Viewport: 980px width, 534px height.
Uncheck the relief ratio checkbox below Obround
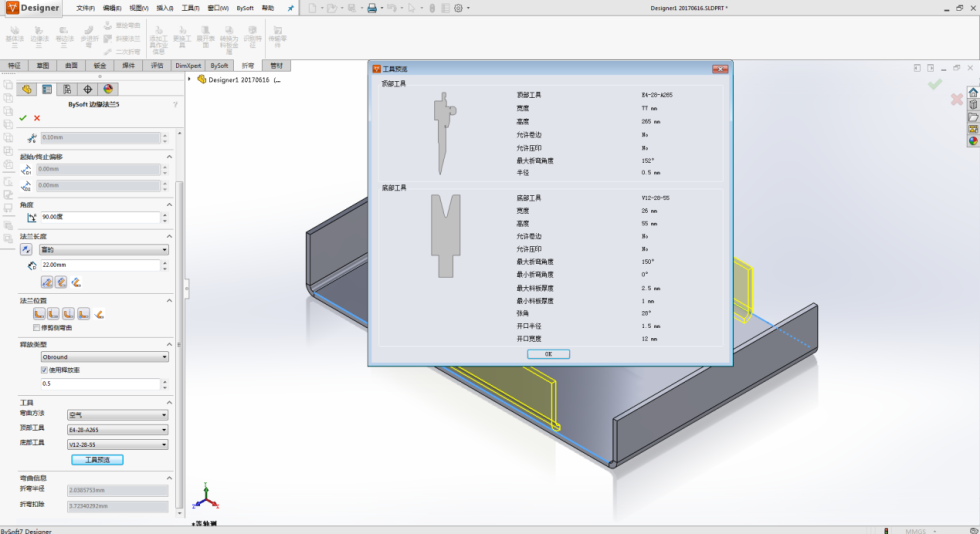pyautogui.click(x=44, y=370)
